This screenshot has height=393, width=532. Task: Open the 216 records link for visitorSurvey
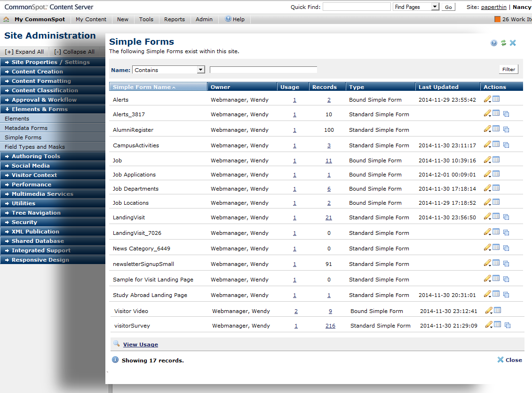pyautogui.click(x=330, y=326)
